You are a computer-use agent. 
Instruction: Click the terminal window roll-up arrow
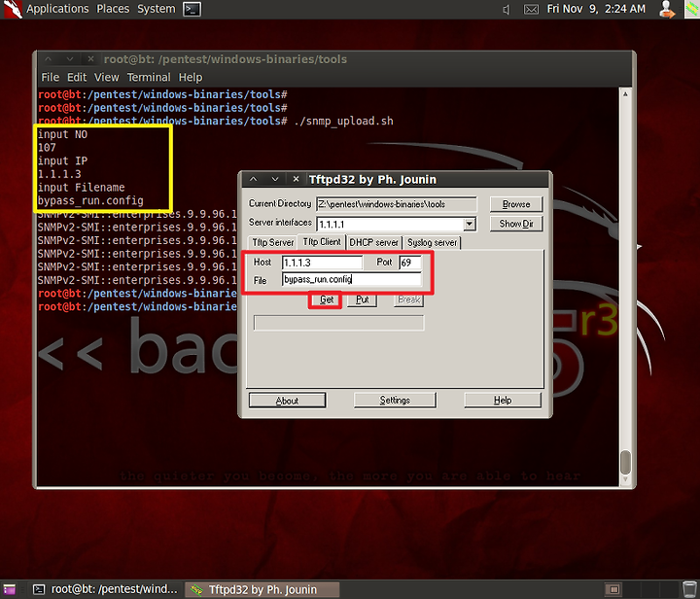[49, 59]
